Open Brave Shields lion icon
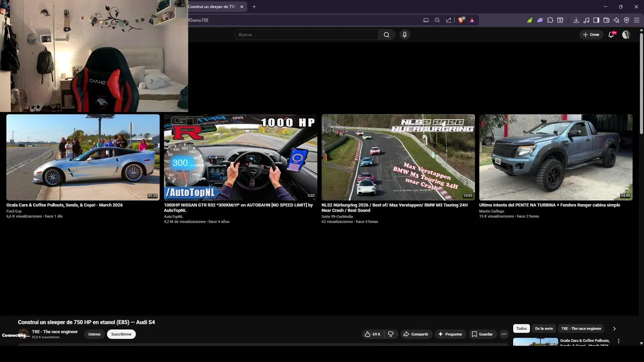The width and height of the screenshot is (644, 362). click(x=461, y=20)
